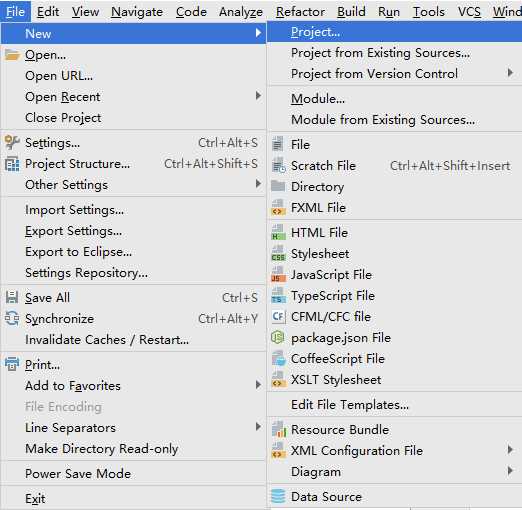Click the package.json Node icon

click(278, 338)
